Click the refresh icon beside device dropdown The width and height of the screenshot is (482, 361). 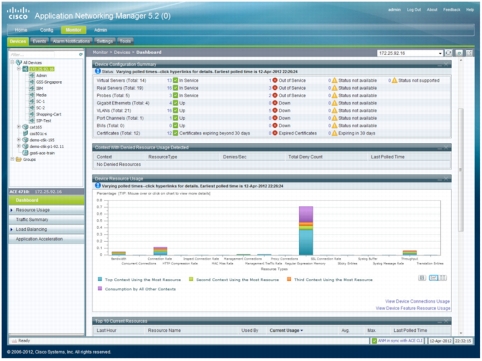point(449,53)
